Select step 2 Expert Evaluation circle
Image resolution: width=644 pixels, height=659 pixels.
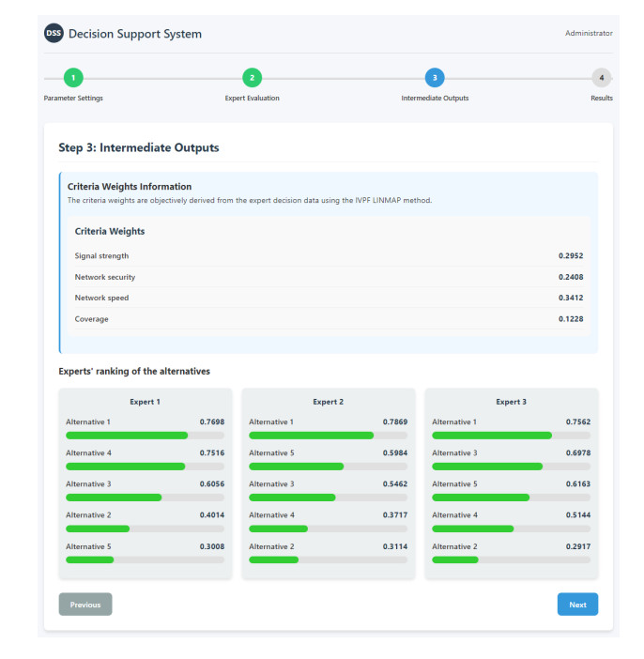[x=252, y=78]
